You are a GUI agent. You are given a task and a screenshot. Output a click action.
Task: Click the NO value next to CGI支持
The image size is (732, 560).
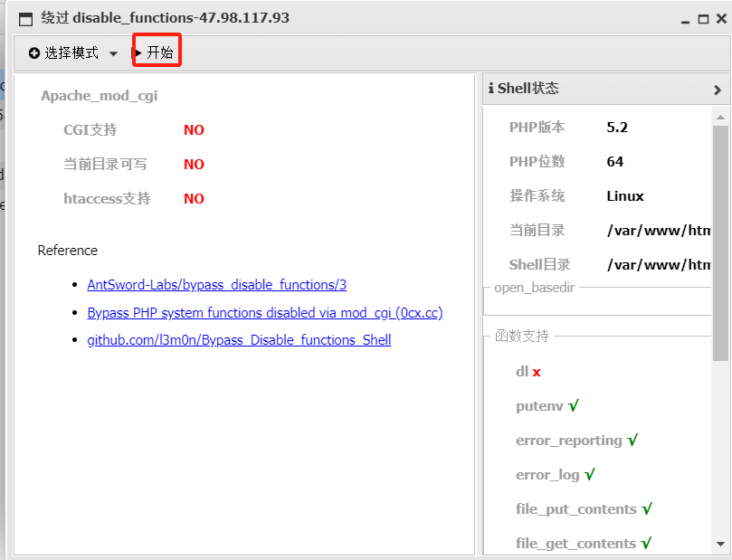[x=194, y=129]
